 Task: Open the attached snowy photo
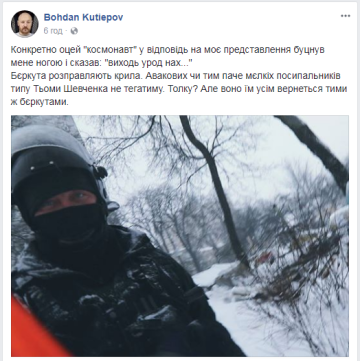(180, 236)
